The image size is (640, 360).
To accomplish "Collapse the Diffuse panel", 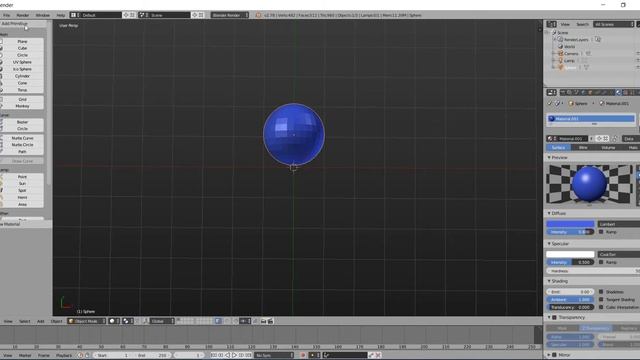I will click(549, 213).
